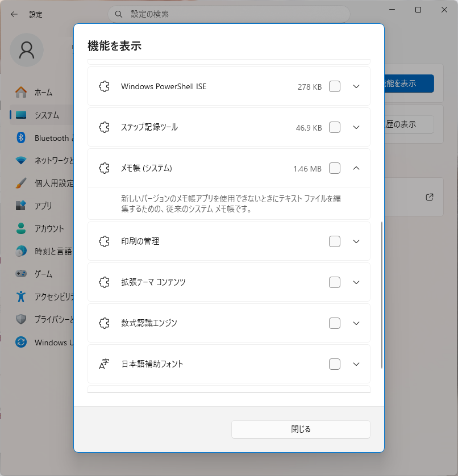This screenshot has height=476, width=458.
Task: Click the external link icon on right panel
Action: tap(430, 197)
